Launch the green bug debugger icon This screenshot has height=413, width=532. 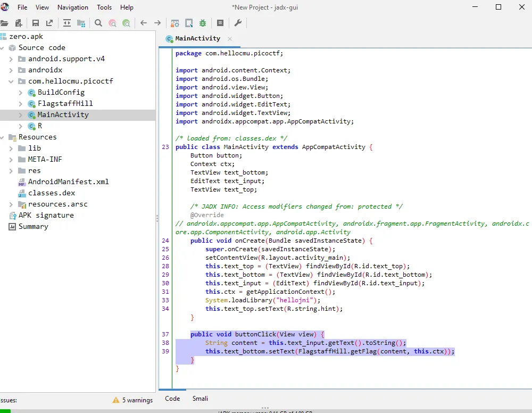[x=203, y=23]
